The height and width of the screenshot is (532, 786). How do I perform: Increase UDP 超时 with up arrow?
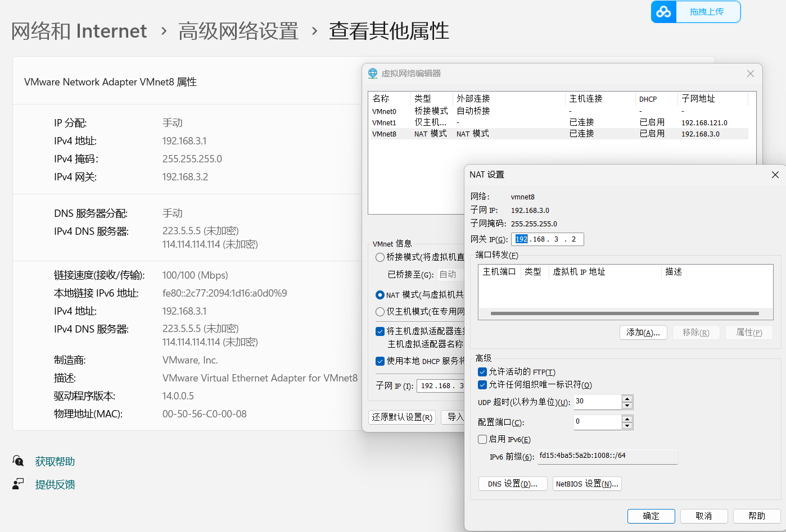click(627, 398)
